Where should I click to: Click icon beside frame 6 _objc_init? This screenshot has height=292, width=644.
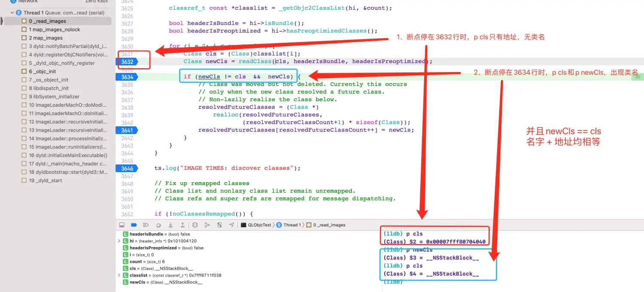(x=24, y=72)
